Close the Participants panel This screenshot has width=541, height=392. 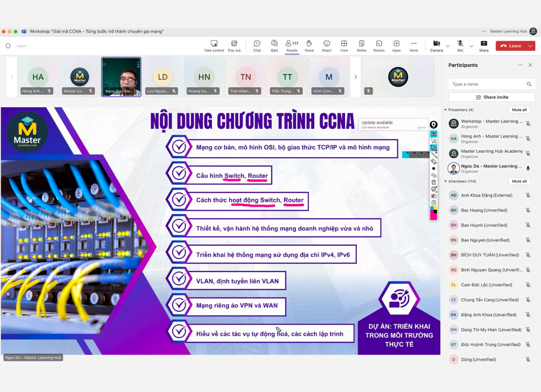click(530, 65)
